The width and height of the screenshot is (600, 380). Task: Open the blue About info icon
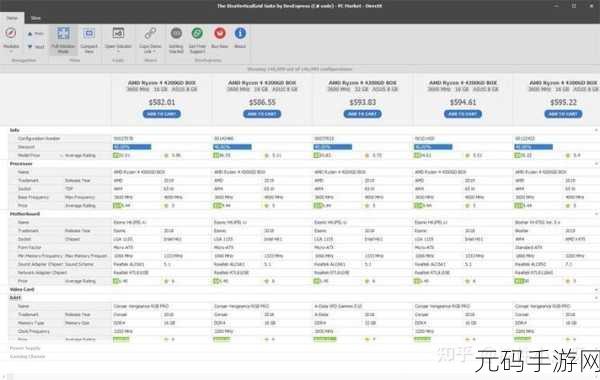click(240, 33)
